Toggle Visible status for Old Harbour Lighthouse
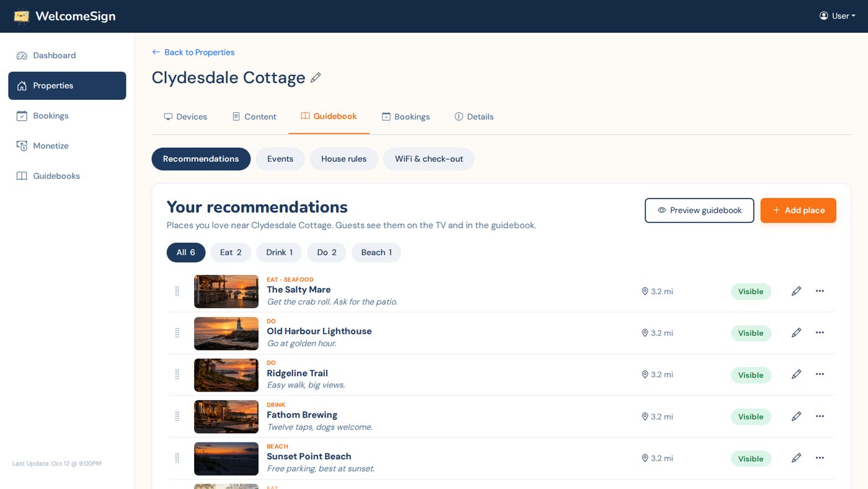Viewport: 868px width, 489px height. tap(751, 333)
